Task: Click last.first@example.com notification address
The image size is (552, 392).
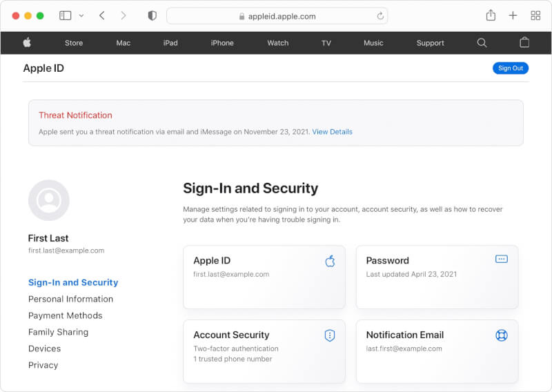Action: click(x=404, y=349)
